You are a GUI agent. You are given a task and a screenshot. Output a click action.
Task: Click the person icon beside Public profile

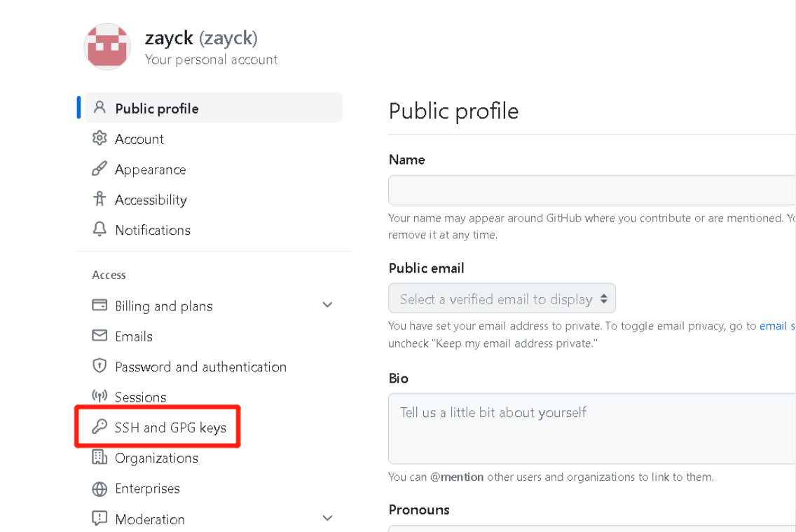[99, 108]
